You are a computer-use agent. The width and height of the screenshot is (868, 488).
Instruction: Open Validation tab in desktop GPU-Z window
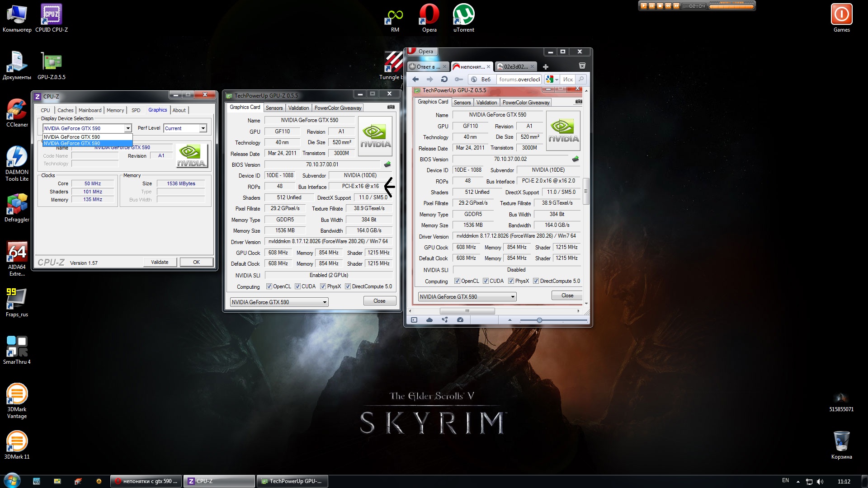(298, 108)
